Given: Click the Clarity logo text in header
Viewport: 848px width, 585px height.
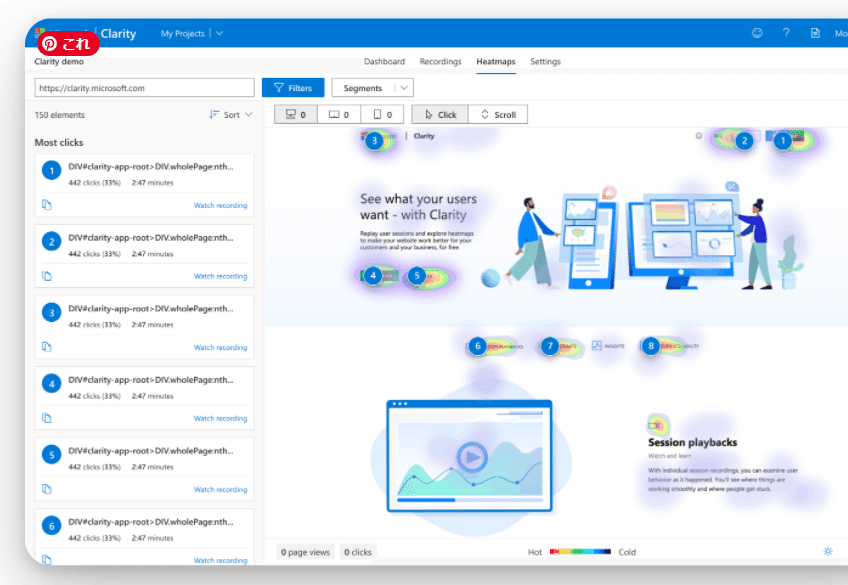Looking at the screenshot, I should click(118, 34).
